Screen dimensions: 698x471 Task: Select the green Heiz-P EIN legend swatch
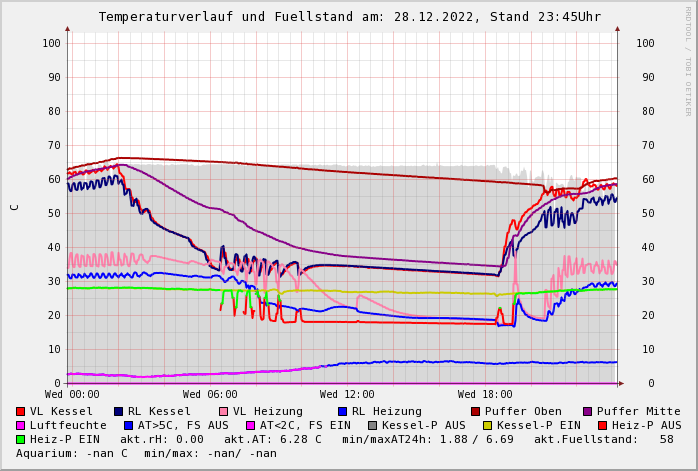pos(21,440)
